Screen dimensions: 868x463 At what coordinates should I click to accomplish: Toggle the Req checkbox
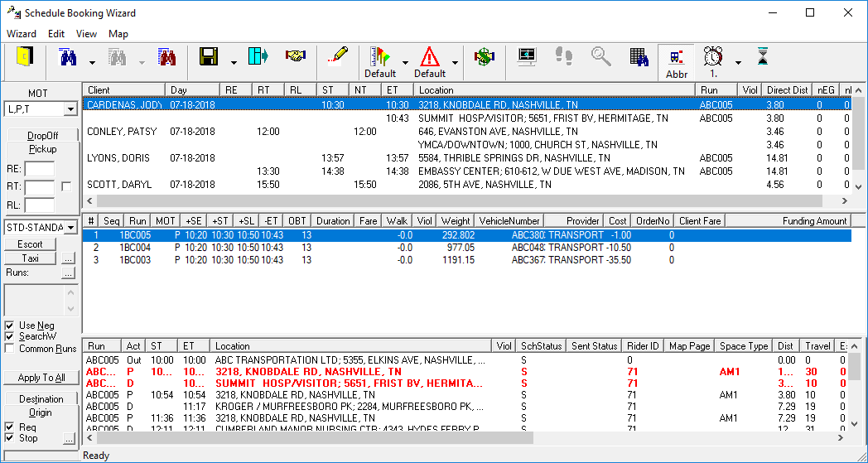pos(9,427)
